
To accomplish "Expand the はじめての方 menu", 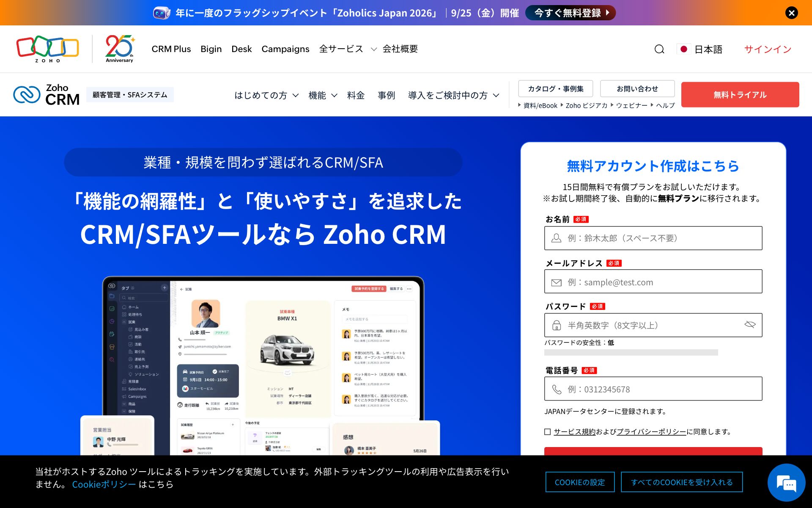I will click(x=266, y=95).
